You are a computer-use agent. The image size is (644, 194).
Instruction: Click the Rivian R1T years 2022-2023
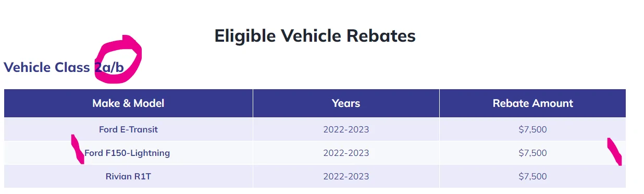(x=346, y=176)
